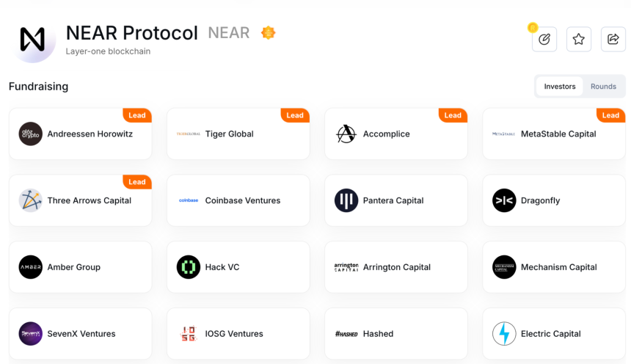Image resolution: width=631 pixels, height=364 pixels.
Task: Open the Amber Group investor card
Action: coord(81,267)
